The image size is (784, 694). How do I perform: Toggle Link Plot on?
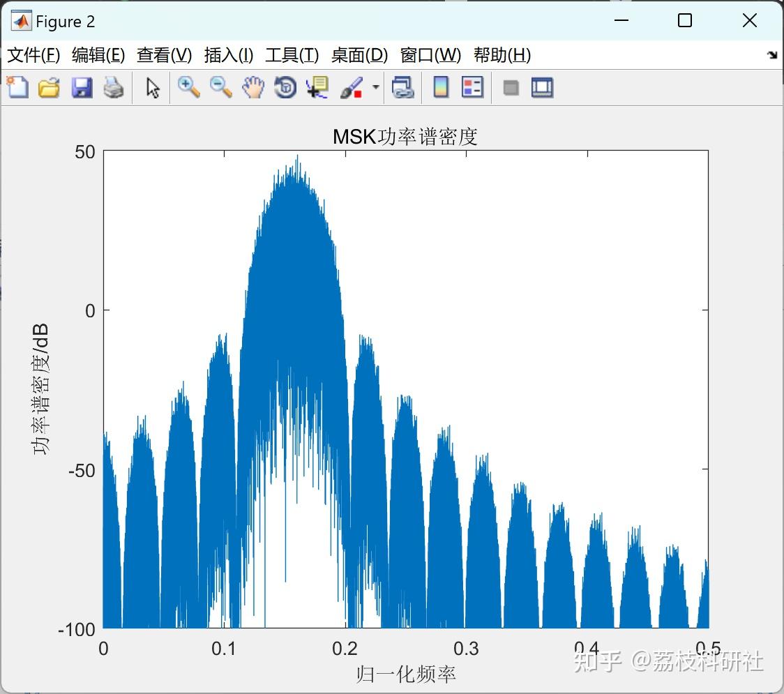pyautogui.click(x=403, y=88)
